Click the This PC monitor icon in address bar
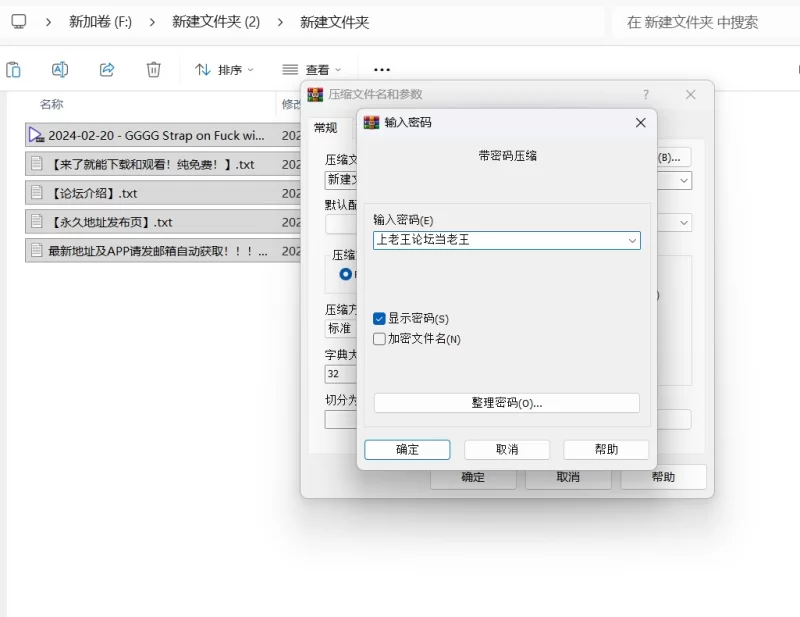The width and height of the screenshot is (800, 617). [19, 21]
